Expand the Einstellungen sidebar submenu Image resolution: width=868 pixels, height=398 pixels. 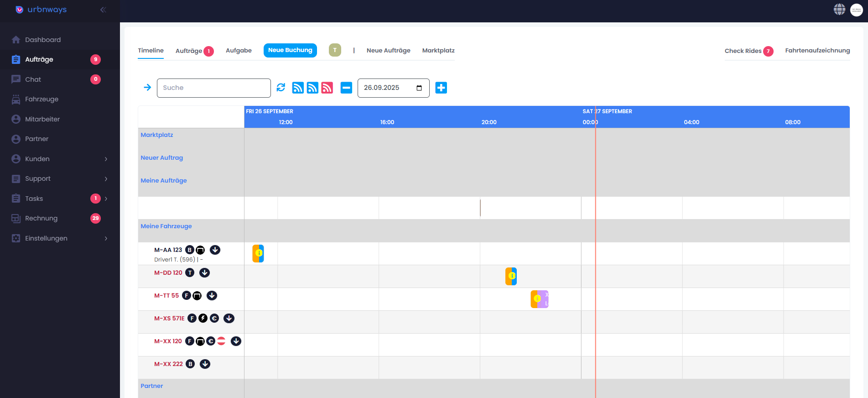pos(106,238)
